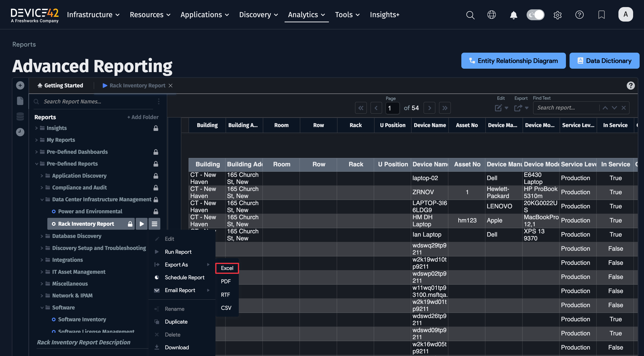Click the Export report icon

518,108
